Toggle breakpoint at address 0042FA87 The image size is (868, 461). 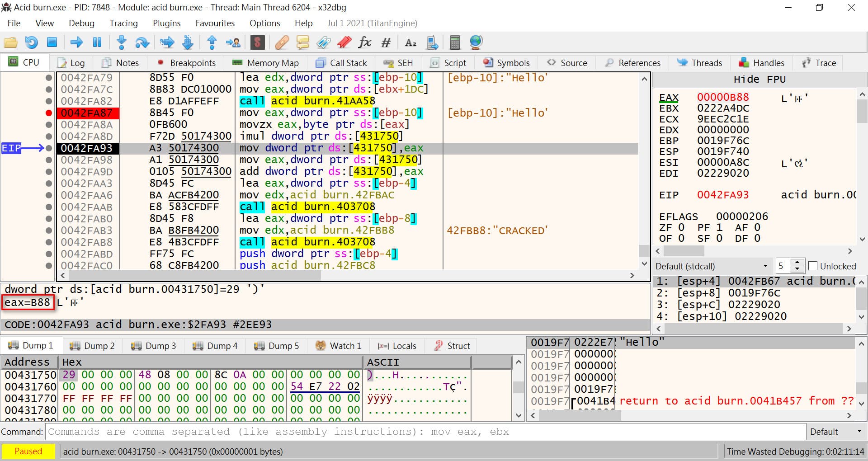point(49,113)
